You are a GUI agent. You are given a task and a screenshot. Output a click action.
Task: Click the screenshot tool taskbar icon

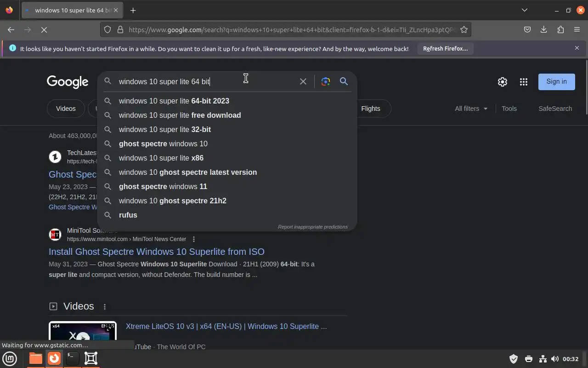91,358
